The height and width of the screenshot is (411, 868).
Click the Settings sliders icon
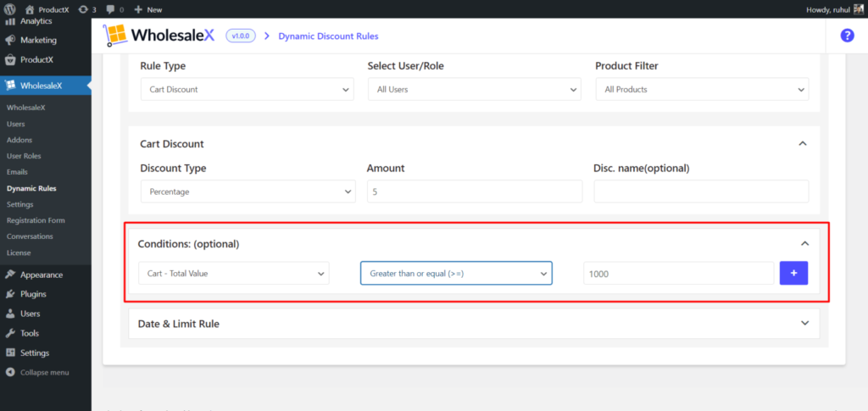pos(9,353)
